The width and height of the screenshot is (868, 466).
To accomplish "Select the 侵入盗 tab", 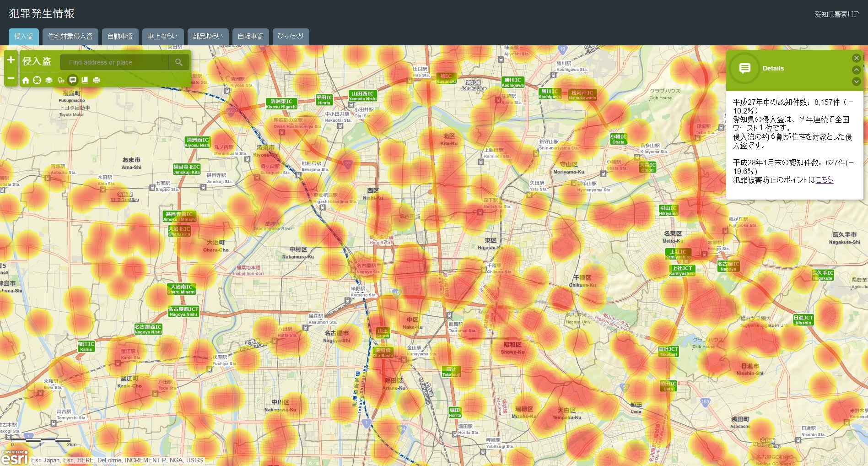I will coord(24,36).
